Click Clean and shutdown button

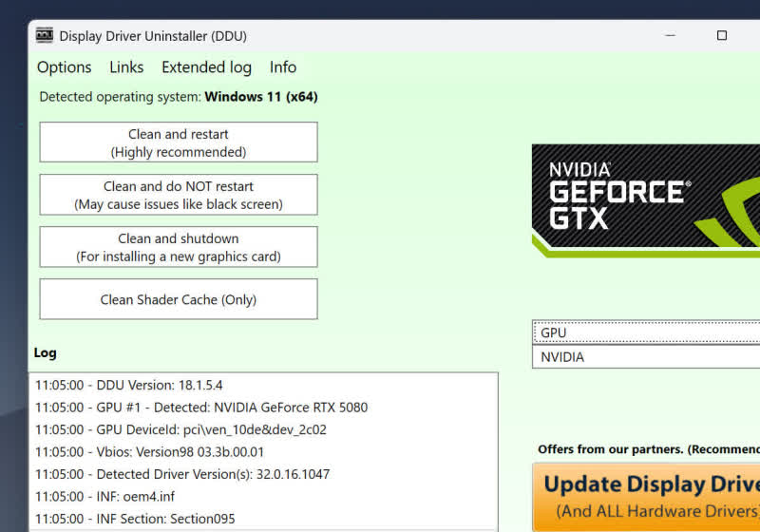[179, 247]
